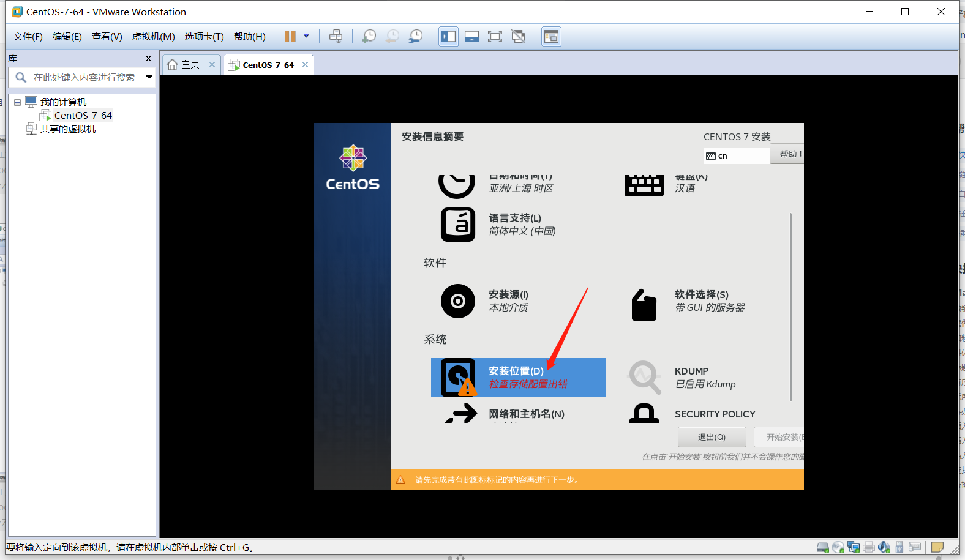Open 日期和时间 clock settings

(457, 185)
